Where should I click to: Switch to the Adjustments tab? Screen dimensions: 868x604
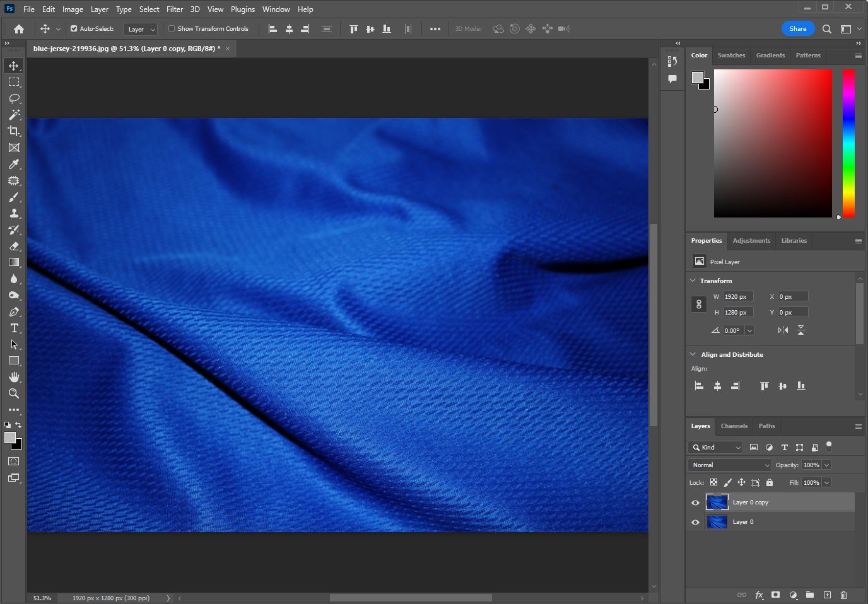pos(751,241)
